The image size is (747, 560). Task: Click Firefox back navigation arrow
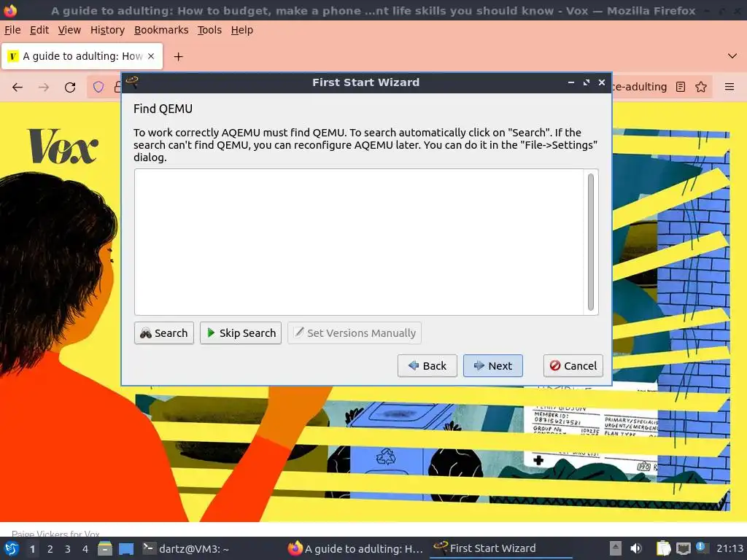18,87
